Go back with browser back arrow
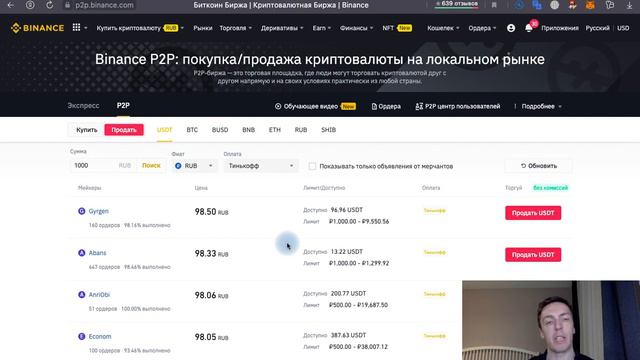640x360 pixels. (x=11, y=5)
